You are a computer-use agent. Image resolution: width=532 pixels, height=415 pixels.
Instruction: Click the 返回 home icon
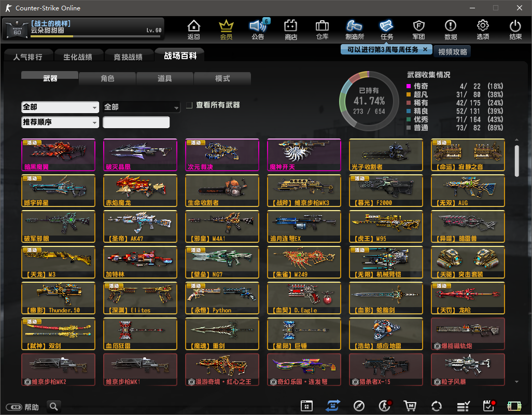click(x=194, y=30)
